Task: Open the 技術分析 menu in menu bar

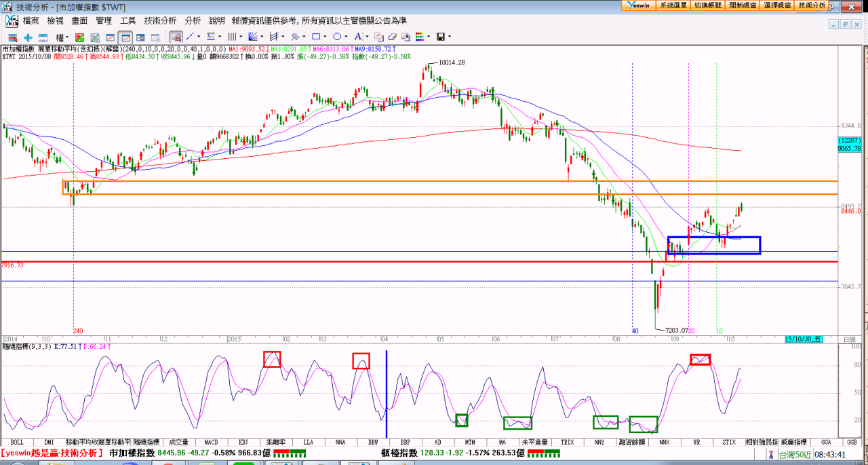Action: pyautogui.click(x=160, y=21)
